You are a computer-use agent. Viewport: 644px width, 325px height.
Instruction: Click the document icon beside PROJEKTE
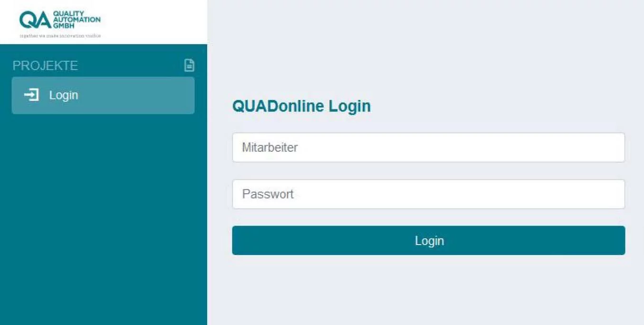click(x=189, y=65)
